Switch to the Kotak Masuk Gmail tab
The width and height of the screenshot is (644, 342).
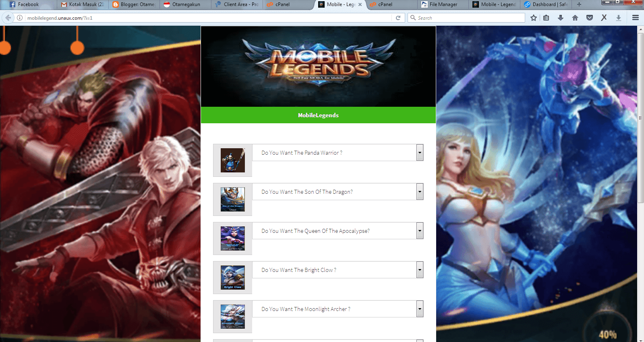point(83,4)
